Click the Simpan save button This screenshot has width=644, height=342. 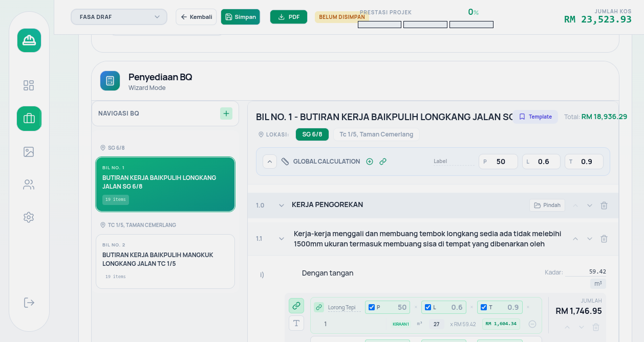(241, 17)
